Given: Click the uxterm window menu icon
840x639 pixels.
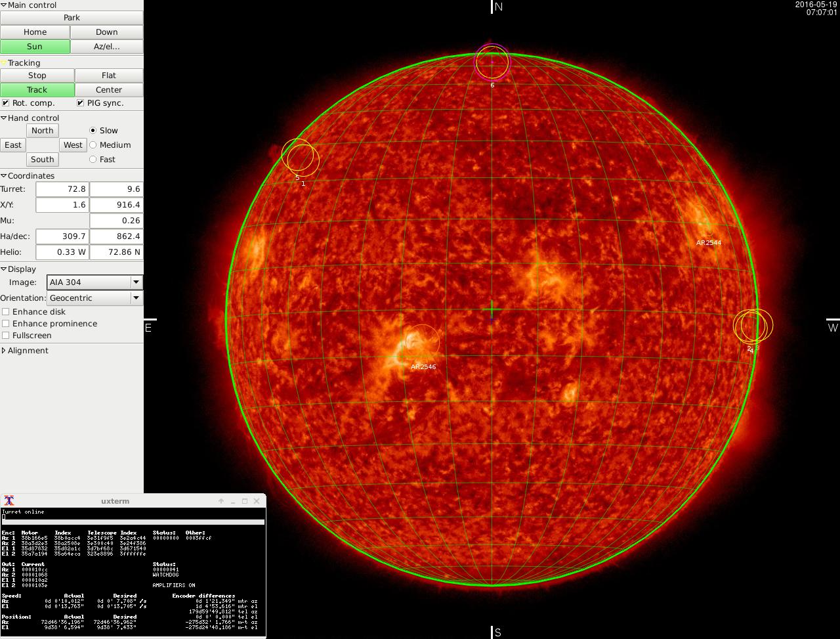Looking at the screenshot, I should click(x=9, y=501).
